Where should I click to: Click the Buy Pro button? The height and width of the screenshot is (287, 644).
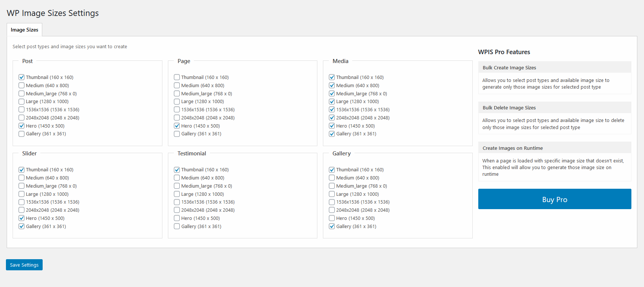[x=555, y=199]
